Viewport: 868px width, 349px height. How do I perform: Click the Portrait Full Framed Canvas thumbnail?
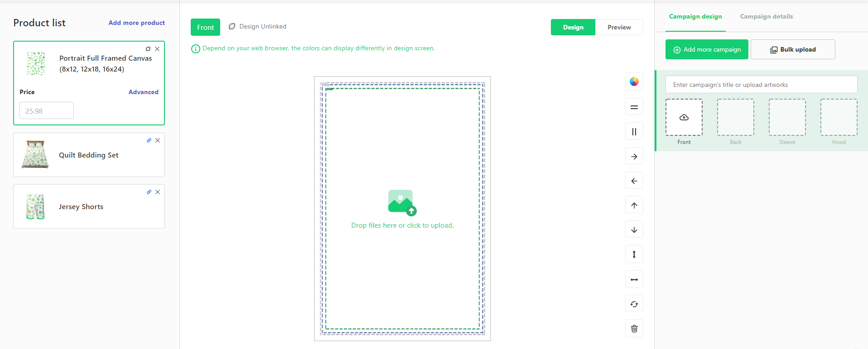(x=36, y=63)
